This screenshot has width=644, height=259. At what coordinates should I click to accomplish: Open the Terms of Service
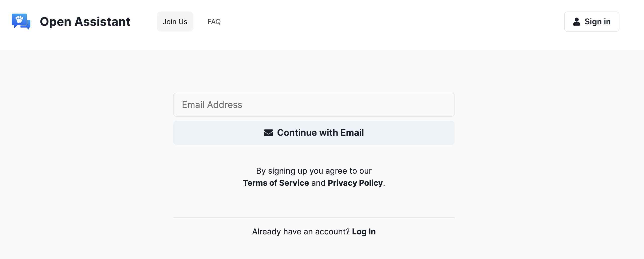[x=276, y=183]
